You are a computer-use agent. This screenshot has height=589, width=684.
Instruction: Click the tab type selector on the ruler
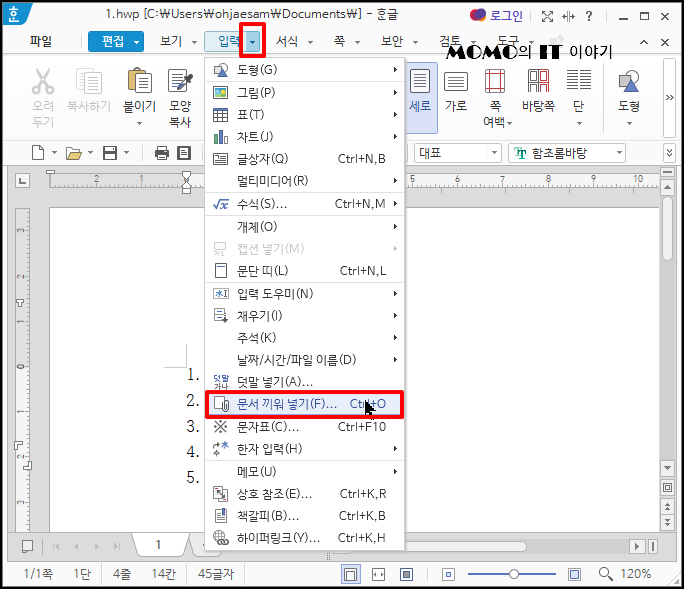(23, 180)
